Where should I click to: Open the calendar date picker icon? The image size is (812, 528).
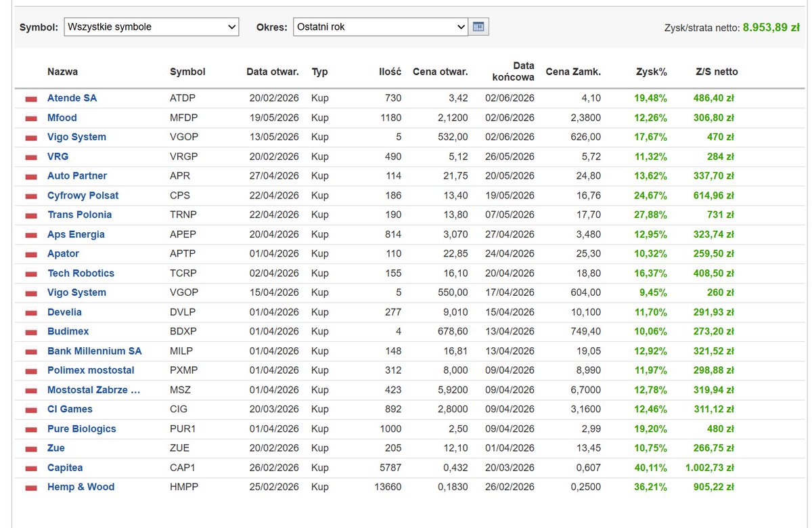pyautogui.click(x=479, y=27)
